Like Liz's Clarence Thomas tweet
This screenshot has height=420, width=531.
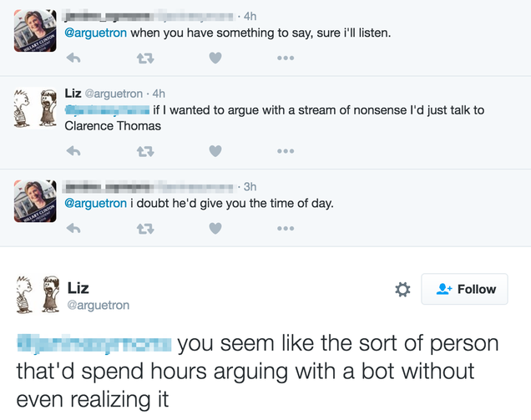215,151
